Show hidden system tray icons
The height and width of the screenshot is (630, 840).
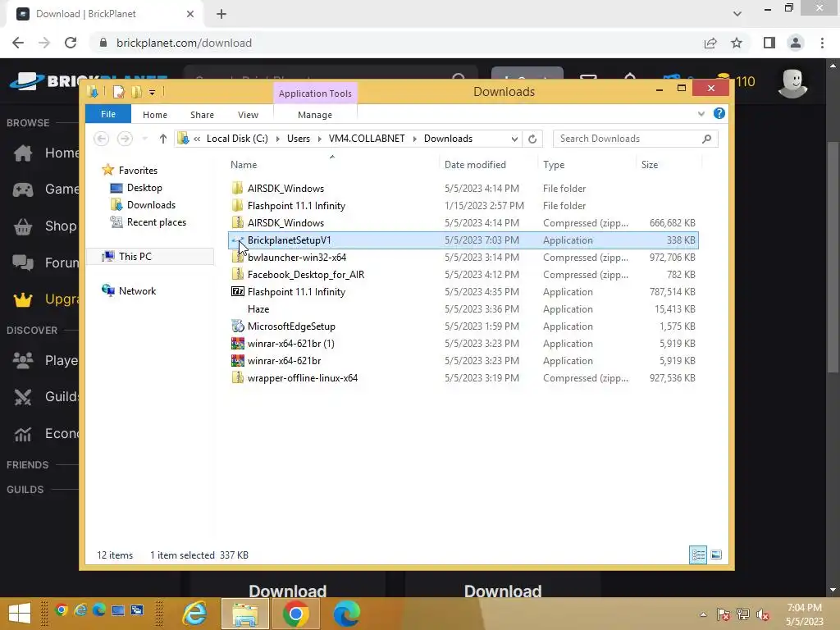pyautogui.click(x=703, y=614)
